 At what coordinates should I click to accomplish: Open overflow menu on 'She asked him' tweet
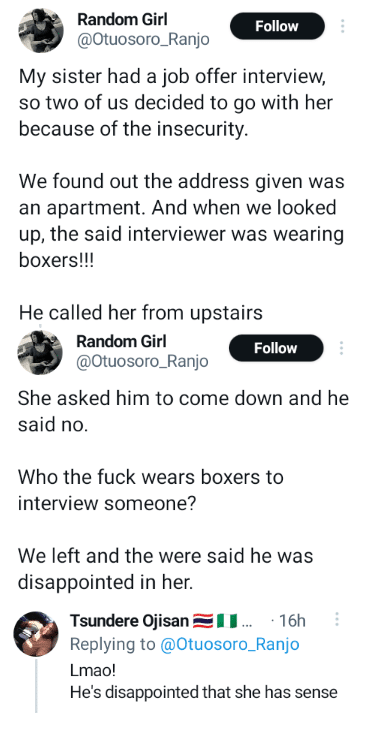(342, 348)
